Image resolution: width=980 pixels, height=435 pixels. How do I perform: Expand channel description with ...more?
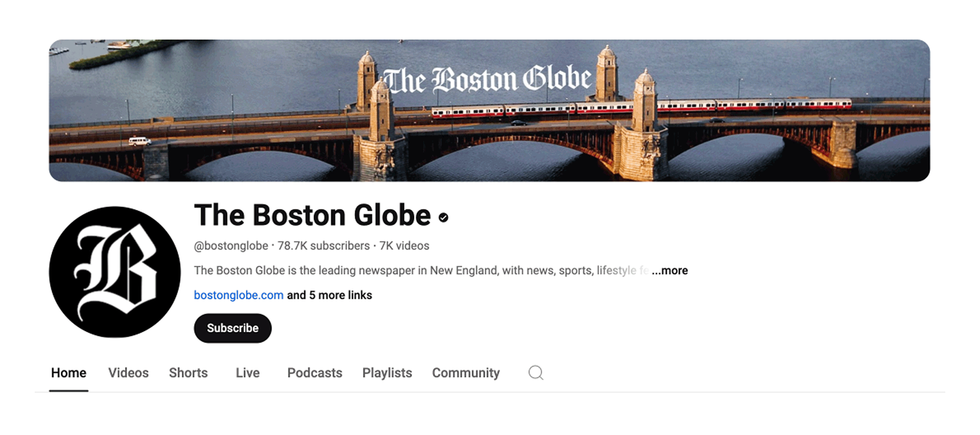(x=670, y=271)
